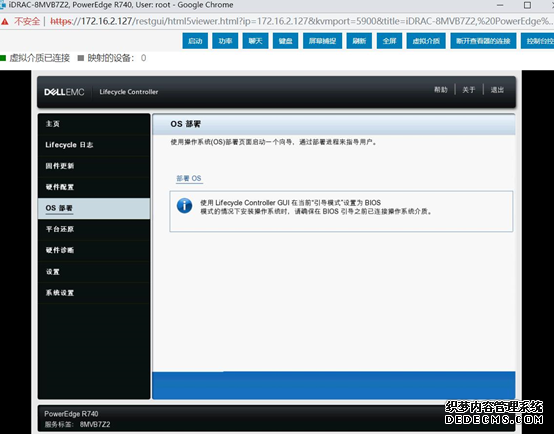554x434 pixels.
Task: Click the green 虚拟介质已连接 status indicator
Action: 3,58
